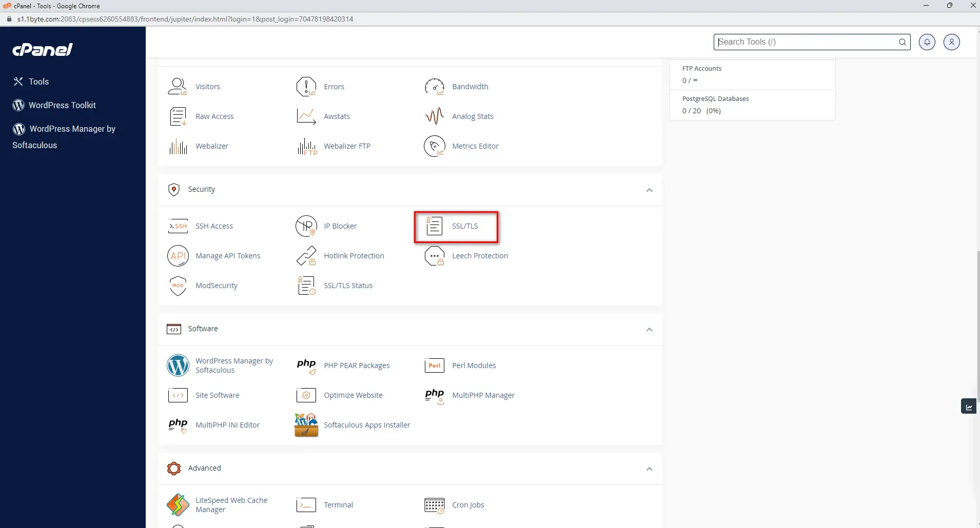
Task: Launch the Softaculous Apps Installer icon
Action: tap(306, 425)
